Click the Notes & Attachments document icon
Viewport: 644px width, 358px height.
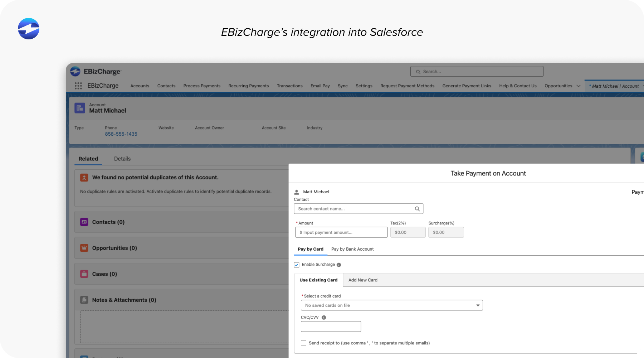coord(84,300)
